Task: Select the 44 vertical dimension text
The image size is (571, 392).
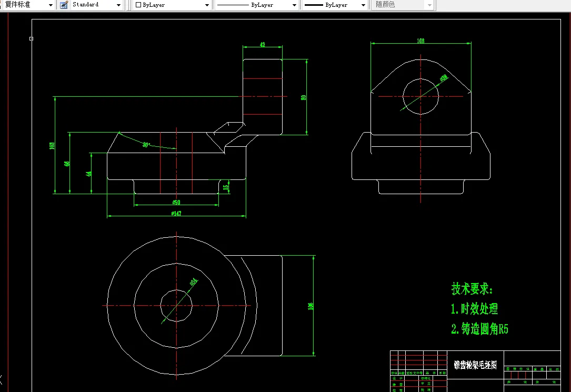Action: click(88, 174)
